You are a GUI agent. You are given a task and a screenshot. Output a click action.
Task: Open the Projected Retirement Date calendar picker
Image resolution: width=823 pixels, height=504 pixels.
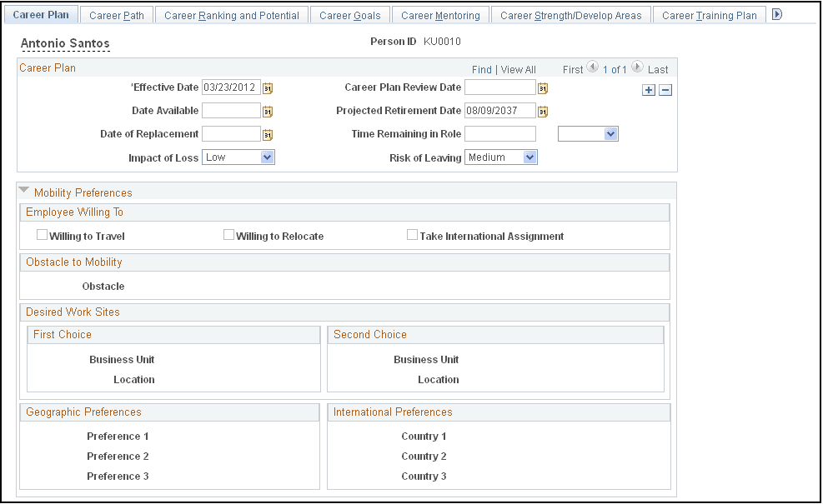[x=543, y=110]
